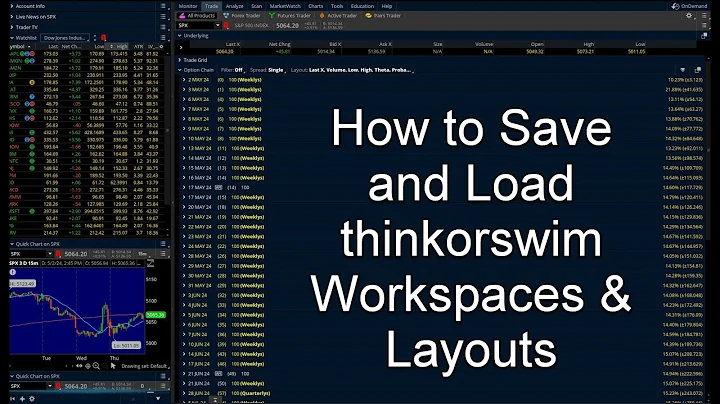Screen dimensions: 720x404
Task: Select the All Products subtab
Action: click(197, 16)
